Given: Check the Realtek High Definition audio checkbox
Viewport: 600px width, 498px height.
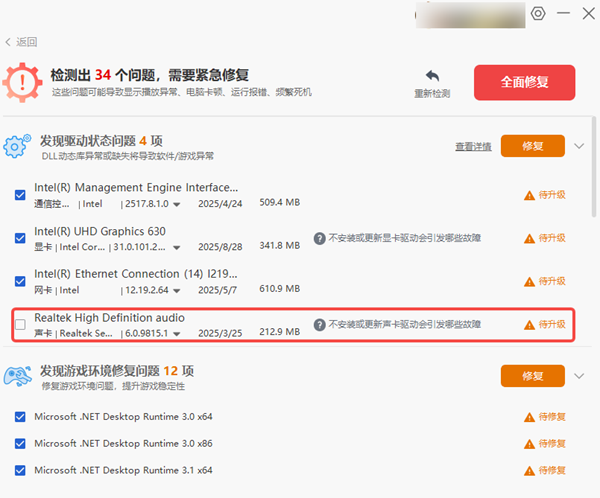Looking at the screenshot, I should pos(20,325).
